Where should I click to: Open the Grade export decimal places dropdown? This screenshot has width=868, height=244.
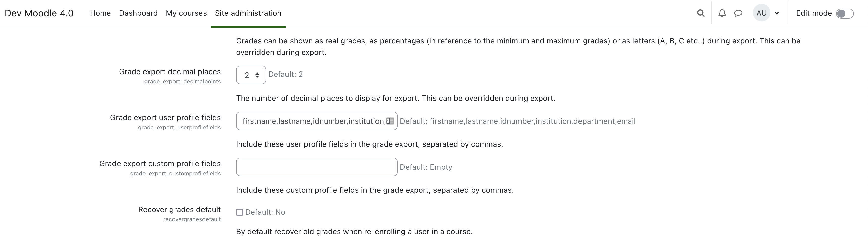pyautogui.click(x=251, y=75)
